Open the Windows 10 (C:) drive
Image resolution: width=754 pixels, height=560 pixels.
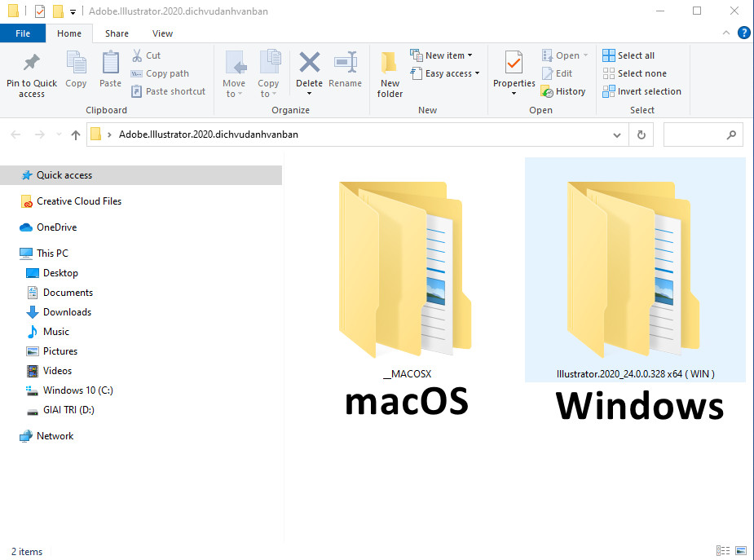pyautogui.click(x=69, y=390)
